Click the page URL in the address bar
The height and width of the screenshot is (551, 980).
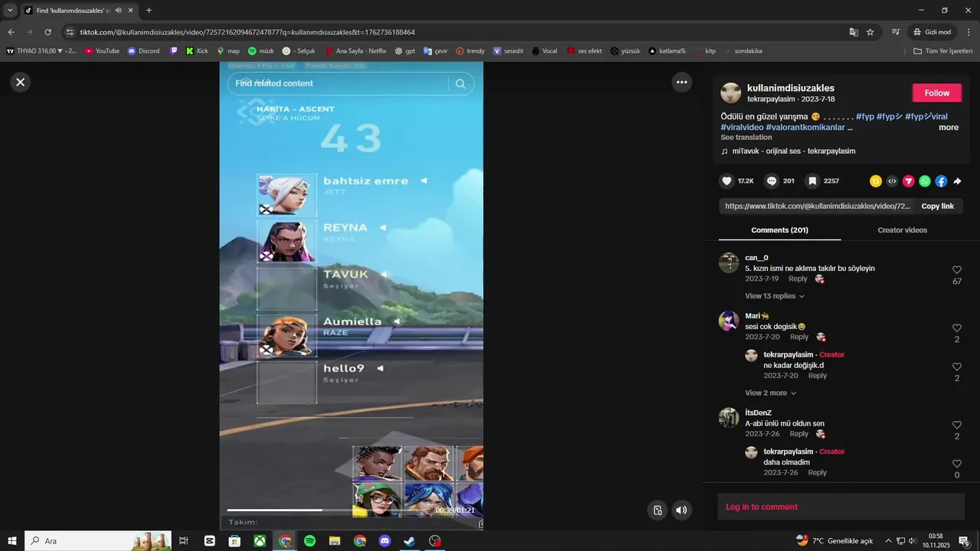[247, 32]
